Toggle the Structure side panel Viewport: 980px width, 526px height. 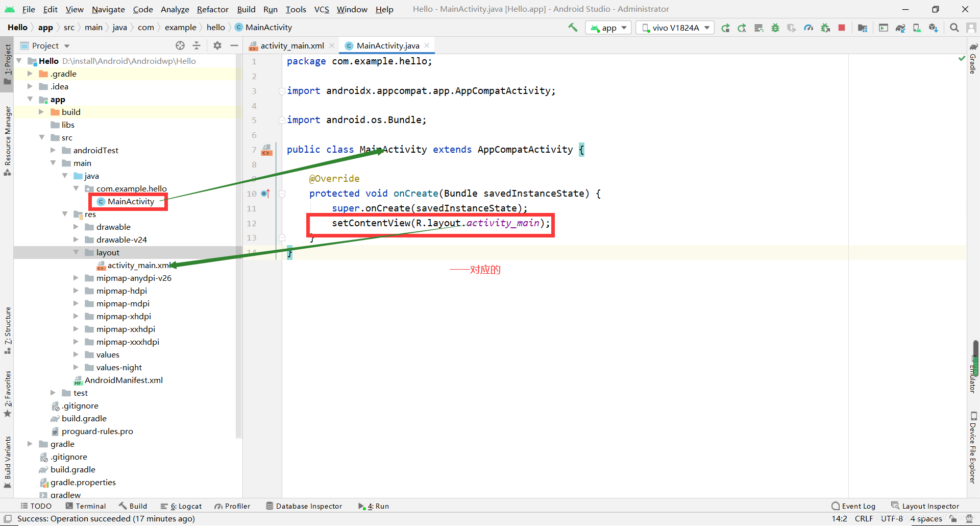tap(7, 330)
